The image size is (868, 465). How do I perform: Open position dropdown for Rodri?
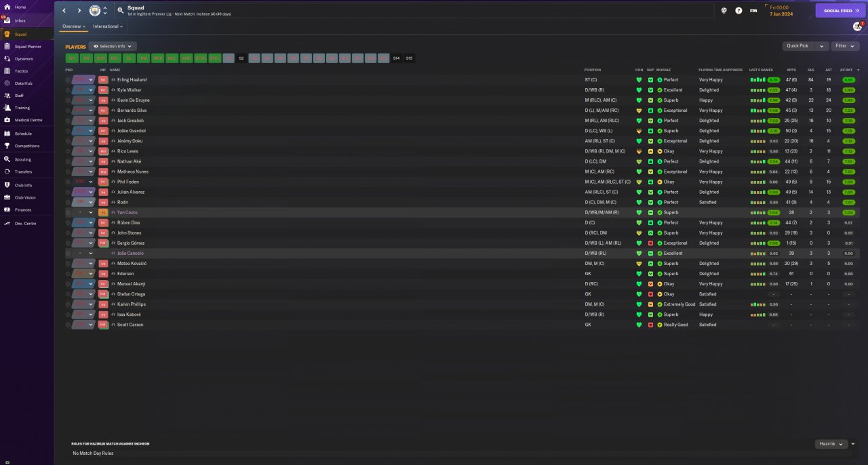pyautogui.click(x=91, y=202)
